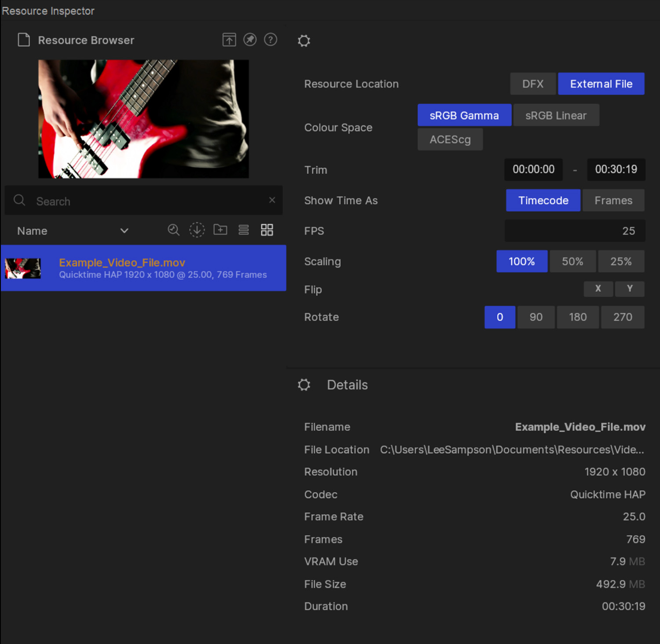
Task: Switch to grid view layout icon
Action: click(x=267, y=230)
